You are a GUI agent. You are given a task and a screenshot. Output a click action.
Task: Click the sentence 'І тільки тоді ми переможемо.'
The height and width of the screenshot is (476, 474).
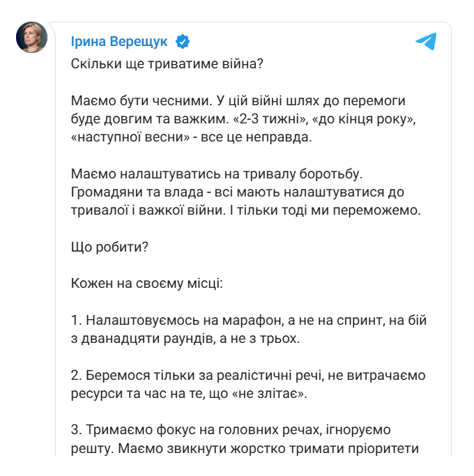coord(326,210)
